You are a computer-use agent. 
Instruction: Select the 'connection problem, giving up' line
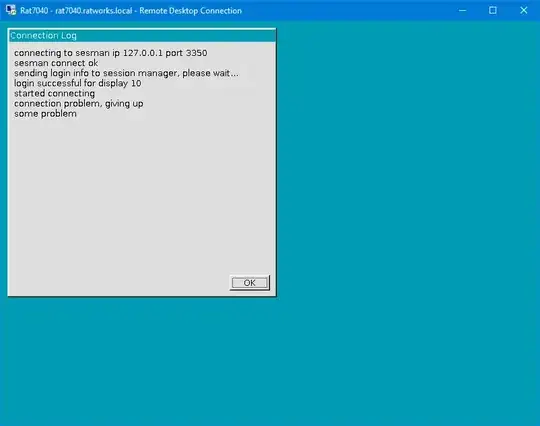tap(79, 104)
